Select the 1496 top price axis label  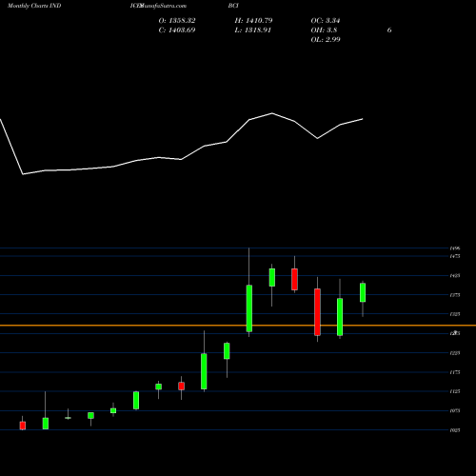pyautogui.click(x=455, y=248)
